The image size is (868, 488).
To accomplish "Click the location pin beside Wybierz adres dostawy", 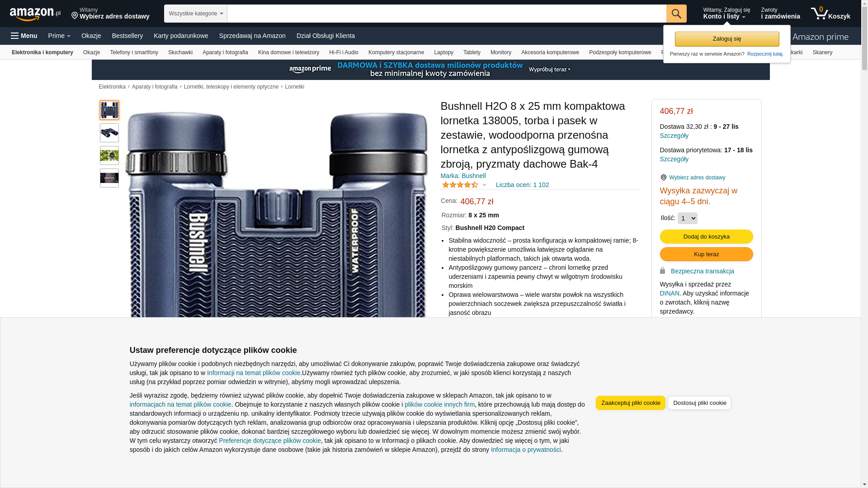I will click(663, 178).
